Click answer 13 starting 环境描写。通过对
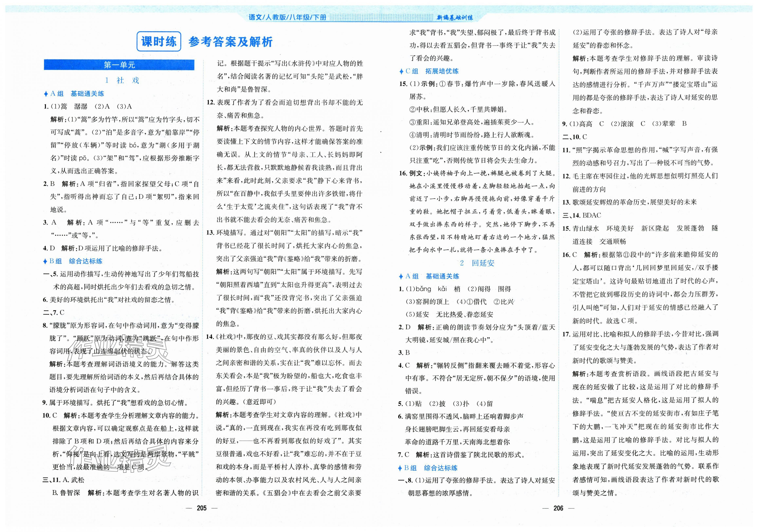This screenshot has height=532, width=758. (x=284, y=233)
